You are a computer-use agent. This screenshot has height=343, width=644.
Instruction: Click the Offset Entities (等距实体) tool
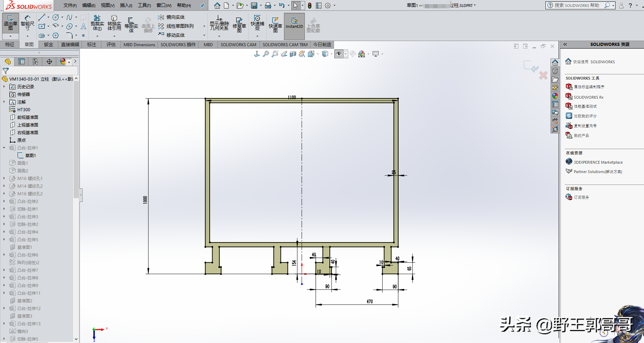click(x=131, y=24)
